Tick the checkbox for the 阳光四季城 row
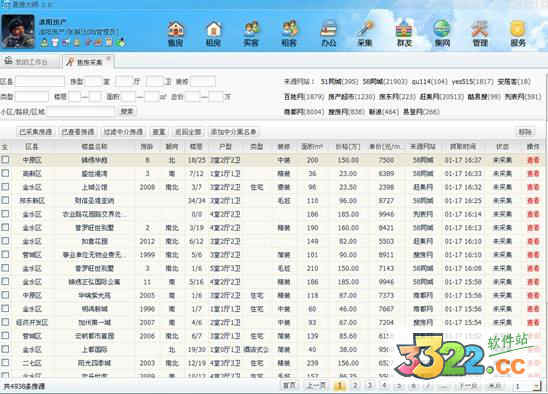 click(5, 363)
